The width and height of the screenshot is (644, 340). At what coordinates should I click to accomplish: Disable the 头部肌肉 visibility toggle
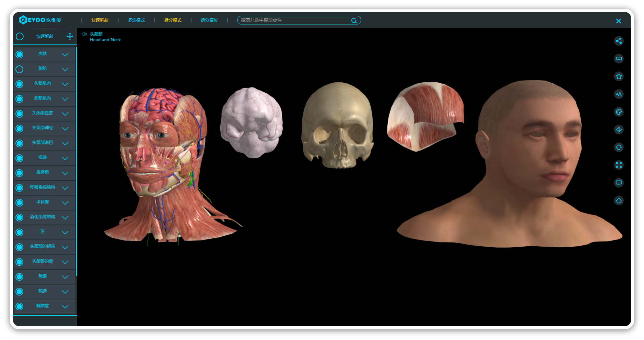coord(19,84)
